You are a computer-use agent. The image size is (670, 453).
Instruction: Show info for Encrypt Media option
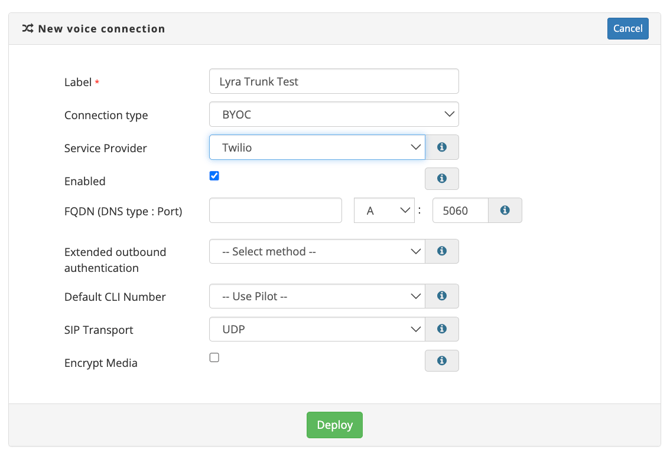[x=442, y=361]
